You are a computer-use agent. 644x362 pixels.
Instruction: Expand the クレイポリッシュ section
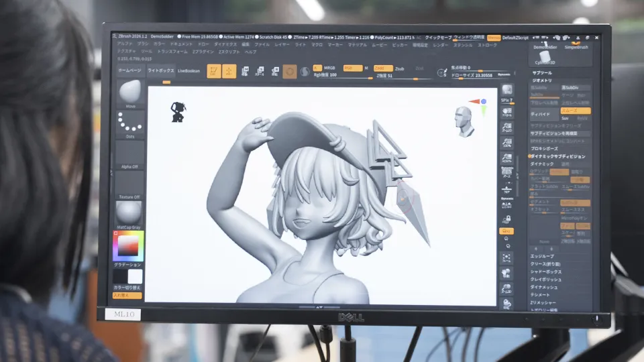[545, 280]
